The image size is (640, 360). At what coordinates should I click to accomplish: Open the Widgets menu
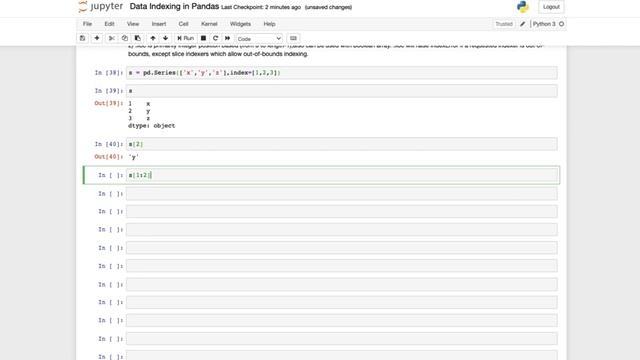(240, 24)
